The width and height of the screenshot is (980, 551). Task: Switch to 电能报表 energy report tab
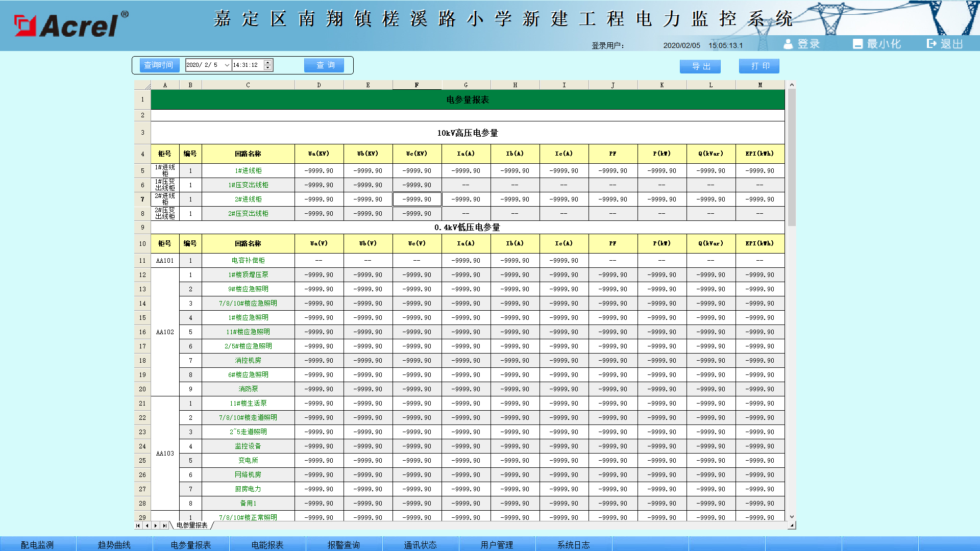267,544
